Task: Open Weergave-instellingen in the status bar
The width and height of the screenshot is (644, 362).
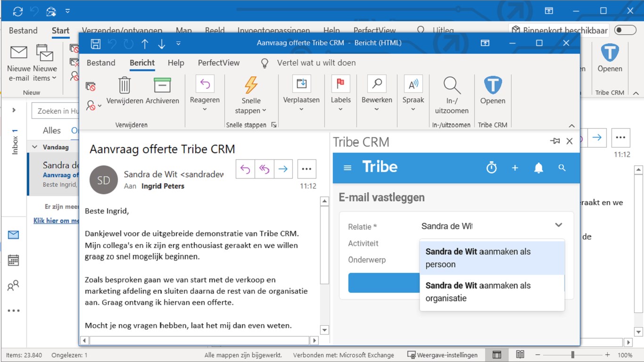Action: (x=442, y=355)
